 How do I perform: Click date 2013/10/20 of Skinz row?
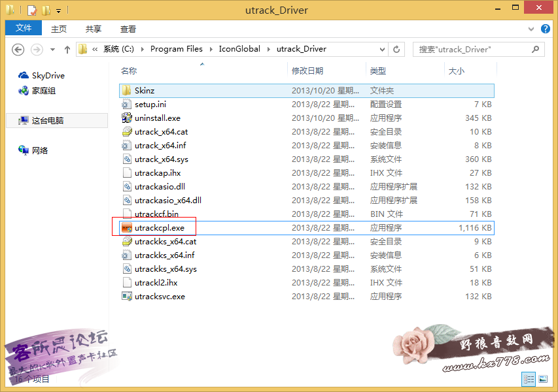325,91
